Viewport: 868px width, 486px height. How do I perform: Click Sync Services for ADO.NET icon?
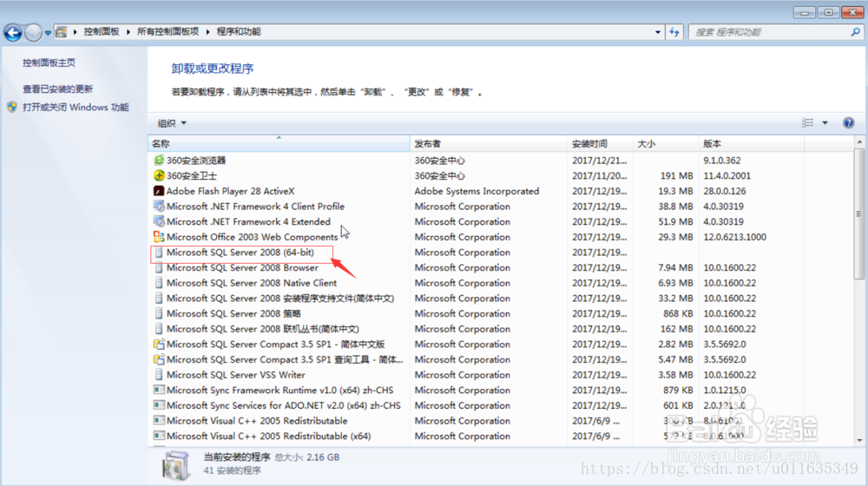click(159, 405)
